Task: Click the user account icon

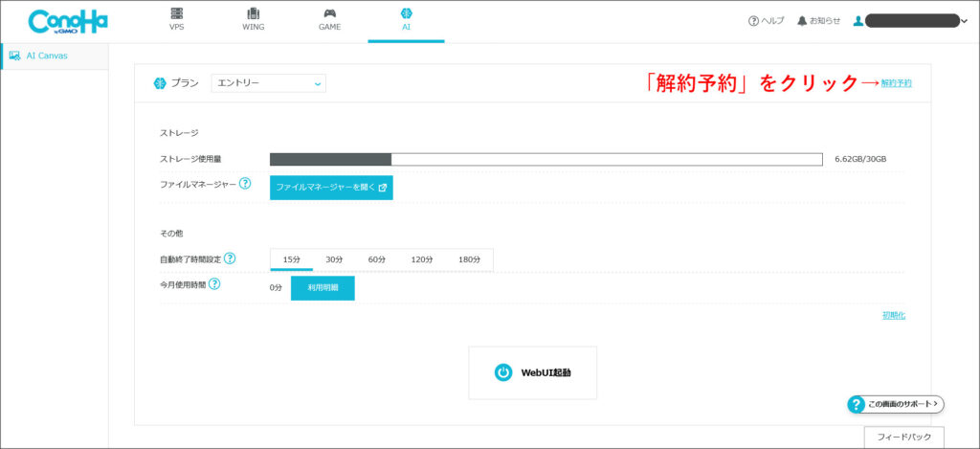Action: click(x=858, y=21)
